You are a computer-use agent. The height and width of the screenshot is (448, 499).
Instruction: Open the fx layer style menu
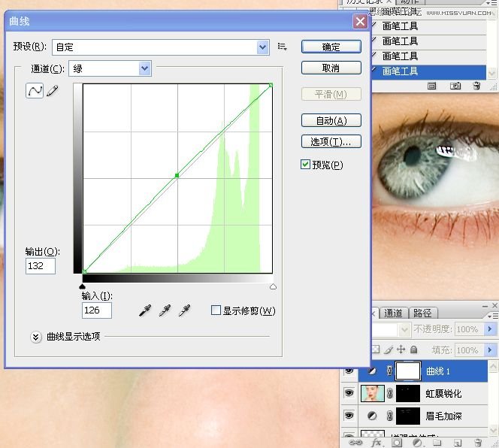pyautogui.click(x=377, y=443)
